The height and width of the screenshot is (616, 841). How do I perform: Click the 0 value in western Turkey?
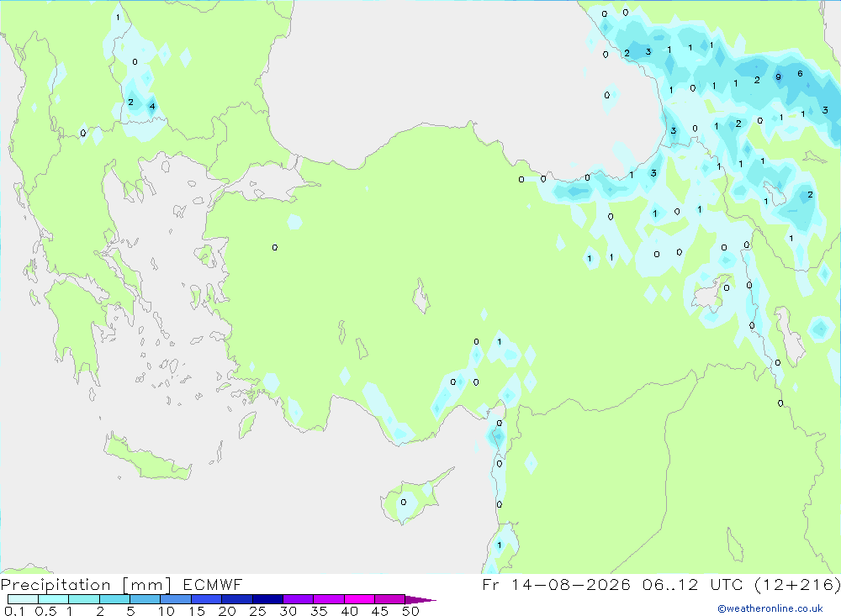(275, 248)
